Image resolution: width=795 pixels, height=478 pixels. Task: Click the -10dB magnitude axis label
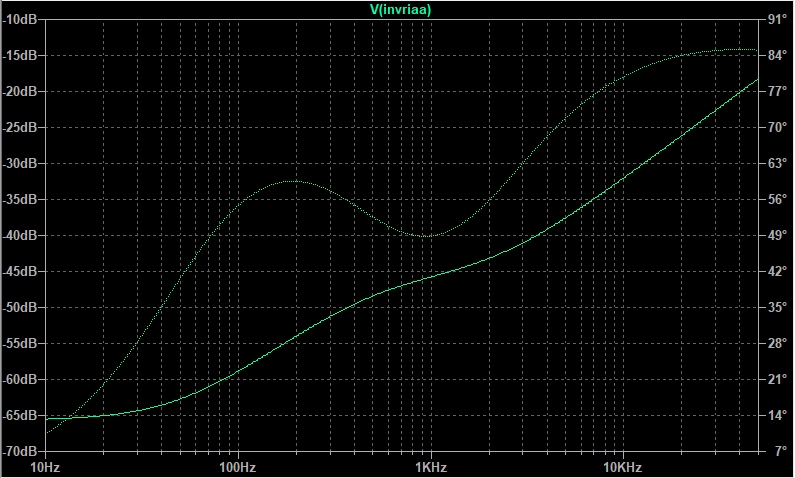pyautogui.click(x=20, y=19)
